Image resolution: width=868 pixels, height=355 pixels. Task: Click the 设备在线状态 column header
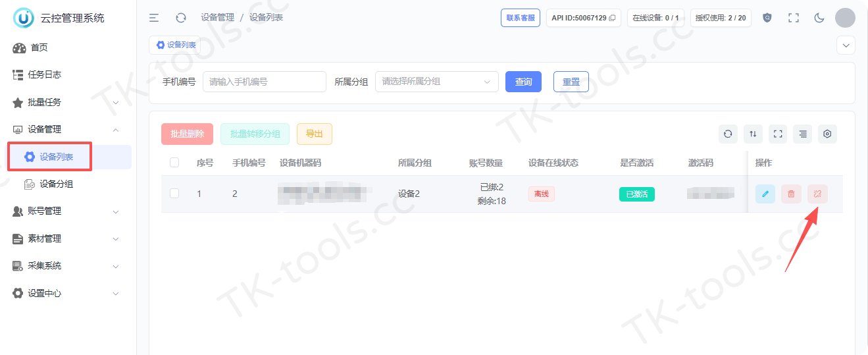pos(553,163)
